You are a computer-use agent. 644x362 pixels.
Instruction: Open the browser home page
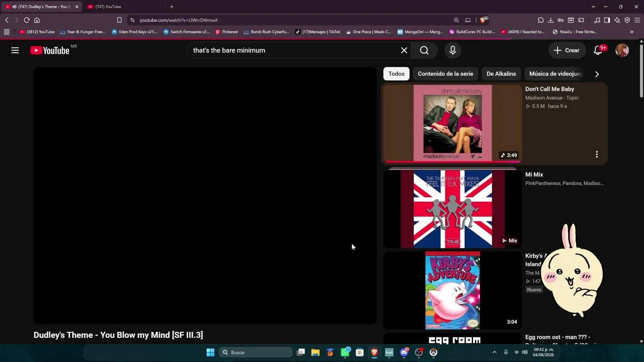pyautogui.click(x=37, y=20)
